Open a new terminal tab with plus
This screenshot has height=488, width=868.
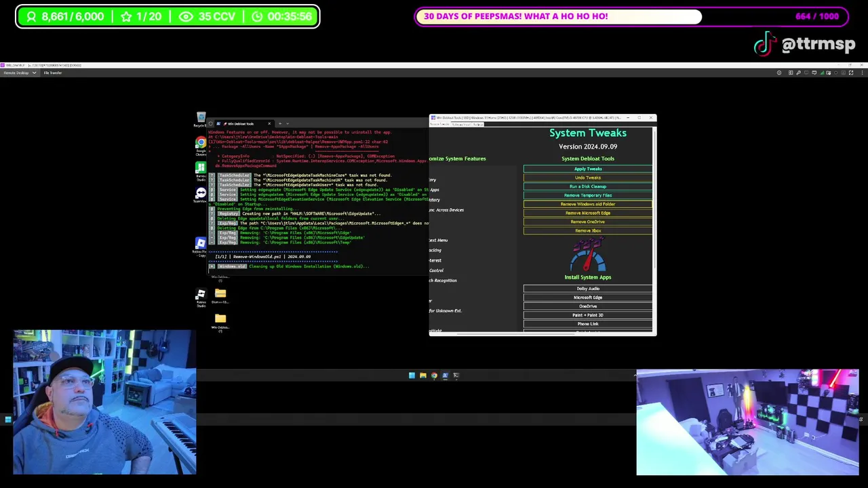pyautogui.click(x=279, y=124)
